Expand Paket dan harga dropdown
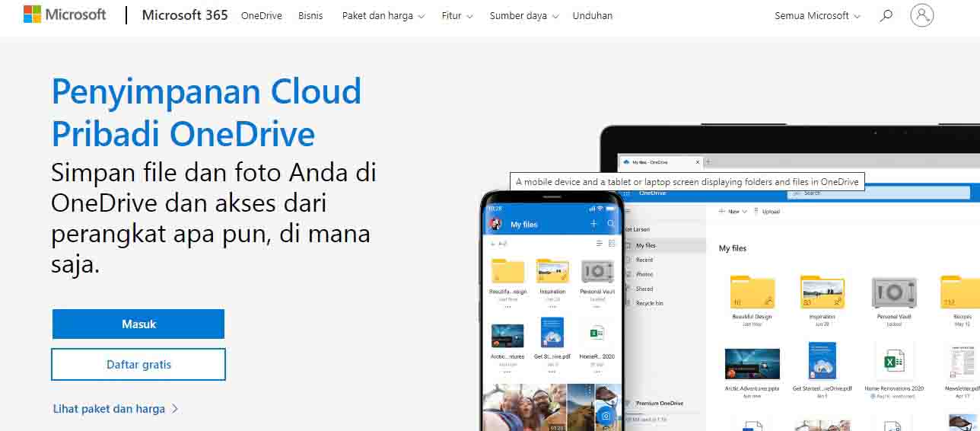 point(383,15)
